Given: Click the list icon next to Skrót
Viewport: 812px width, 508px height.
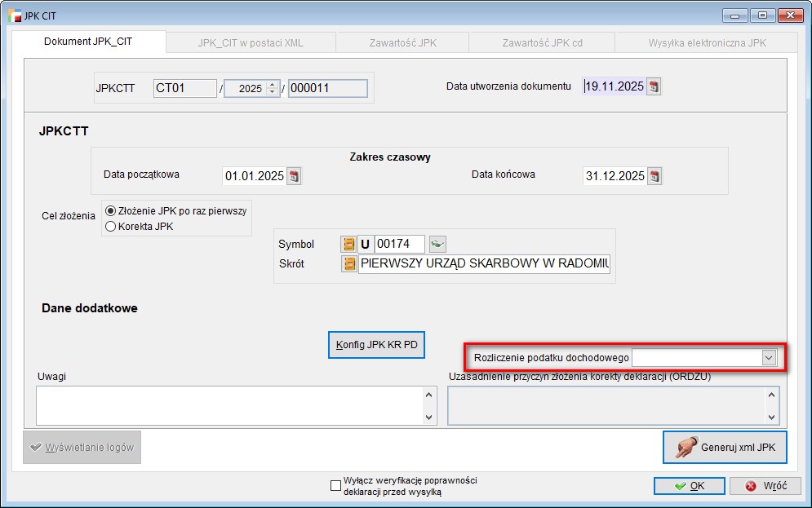Looking at the screenshot, I should 348,264.
